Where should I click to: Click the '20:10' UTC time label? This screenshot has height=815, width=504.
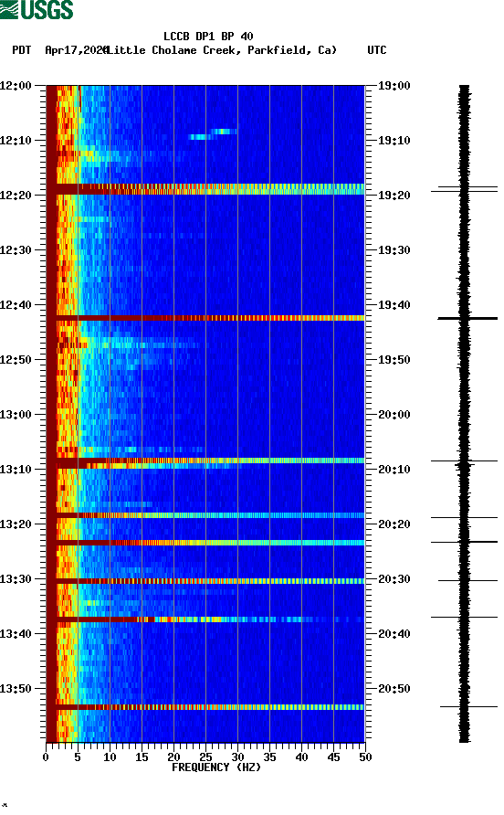pos(394,470)
